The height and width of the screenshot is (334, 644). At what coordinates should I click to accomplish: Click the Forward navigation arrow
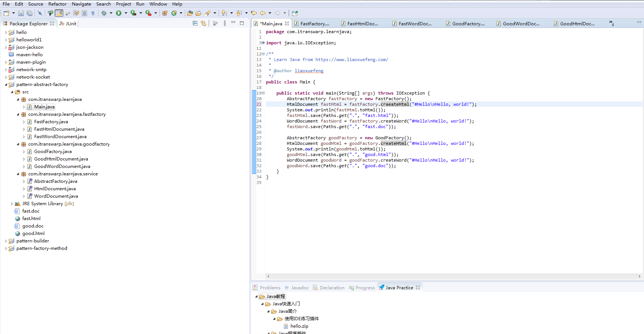coord(278,13)
